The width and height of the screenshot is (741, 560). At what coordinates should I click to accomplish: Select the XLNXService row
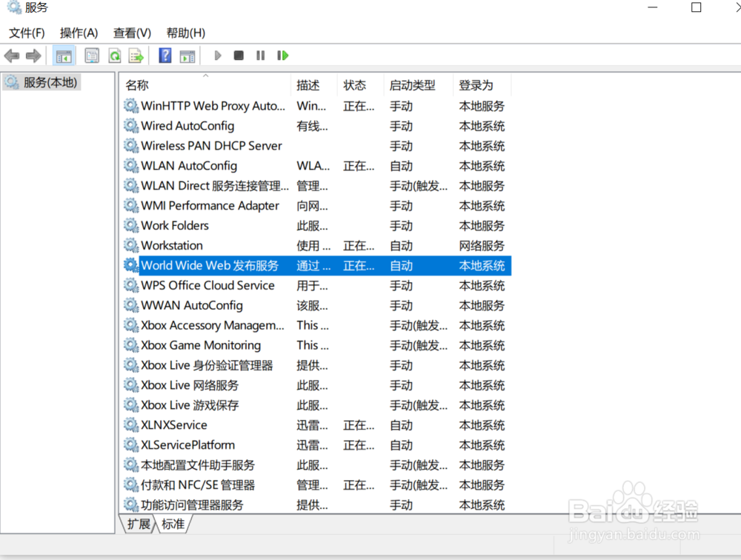317,425
